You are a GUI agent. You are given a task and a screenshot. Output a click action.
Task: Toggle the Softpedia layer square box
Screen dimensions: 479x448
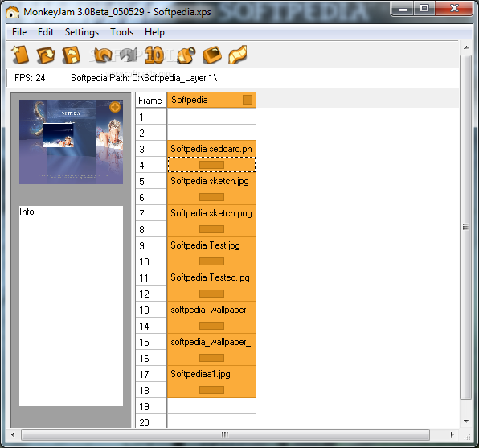248,100
